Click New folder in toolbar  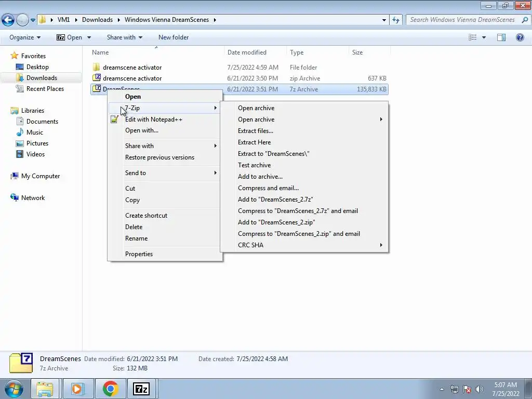174,37
